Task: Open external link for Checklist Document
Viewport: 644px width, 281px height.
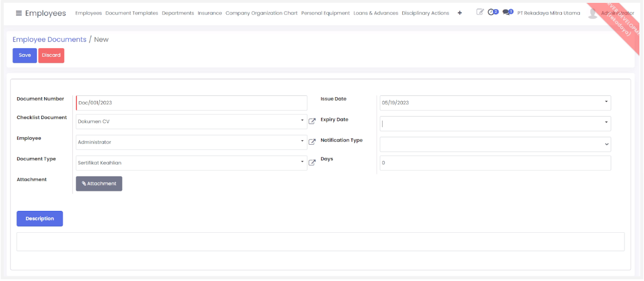Action: pyautogui.click(x=313, y=121)
